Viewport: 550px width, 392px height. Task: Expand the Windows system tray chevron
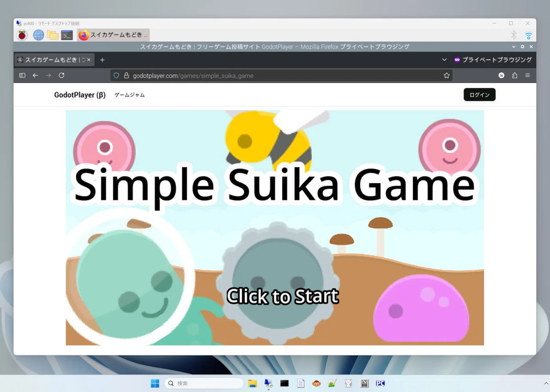tap(545, 383)
